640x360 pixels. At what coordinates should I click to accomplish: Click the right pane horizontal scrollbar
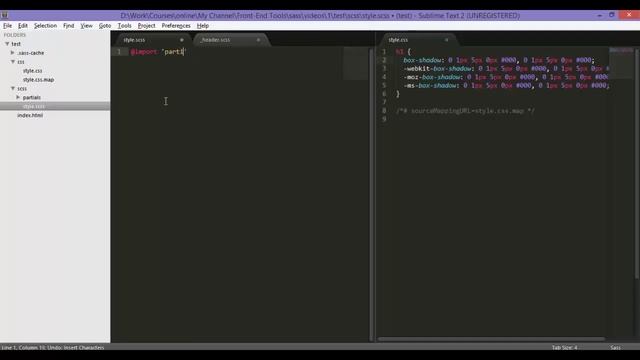[x=491, y=339]
